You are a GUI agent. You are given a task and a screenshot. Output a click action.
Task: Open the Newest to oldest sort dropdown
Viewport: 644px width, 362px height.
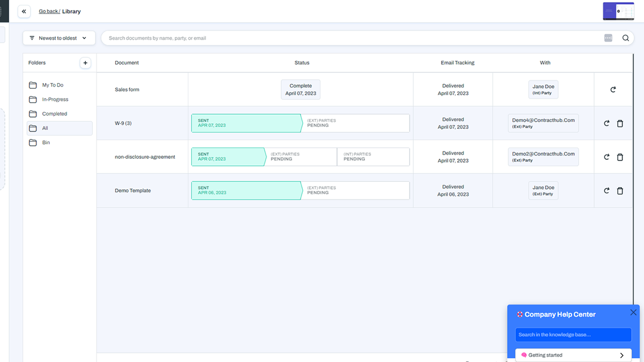pos(59,38)
